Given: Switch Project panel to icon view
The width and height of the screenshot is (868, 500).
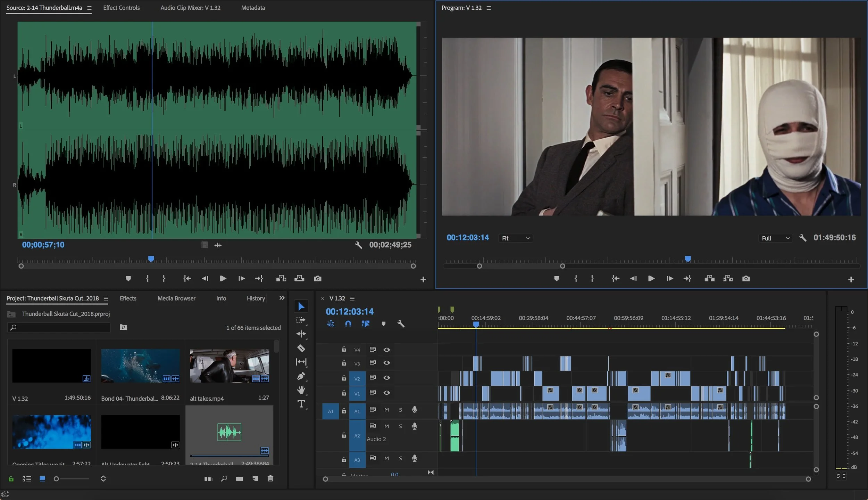Looking at the screenshot, I should (42, 479).
